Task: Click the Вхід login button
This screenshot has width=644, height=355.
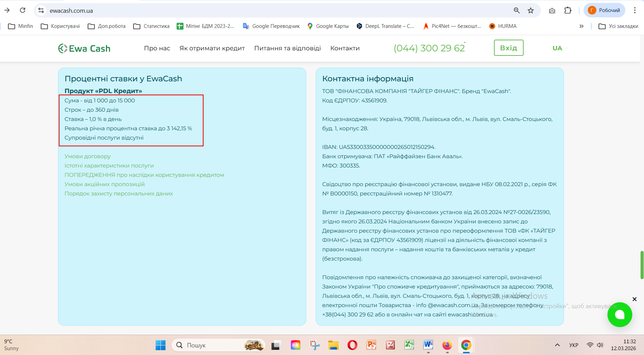Action: pyautogui.click(x=509, y=48)
